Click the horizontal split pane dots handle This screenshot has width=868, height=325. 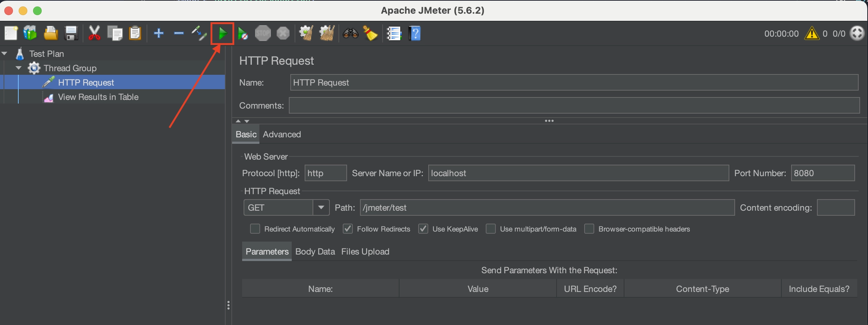click(549, 121)
